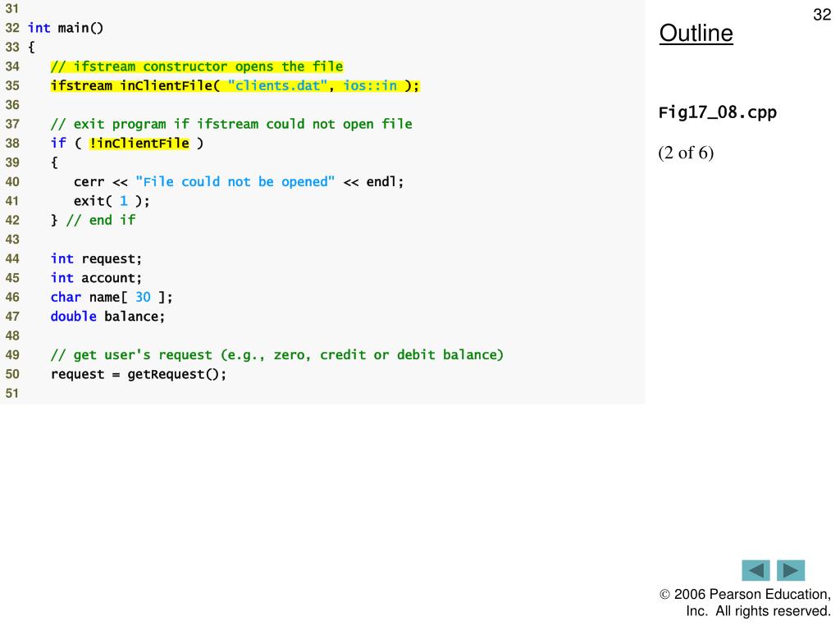Click the "clients.dat" string literal
Viewport: 840px width, 630px height.
coord(277,85)
